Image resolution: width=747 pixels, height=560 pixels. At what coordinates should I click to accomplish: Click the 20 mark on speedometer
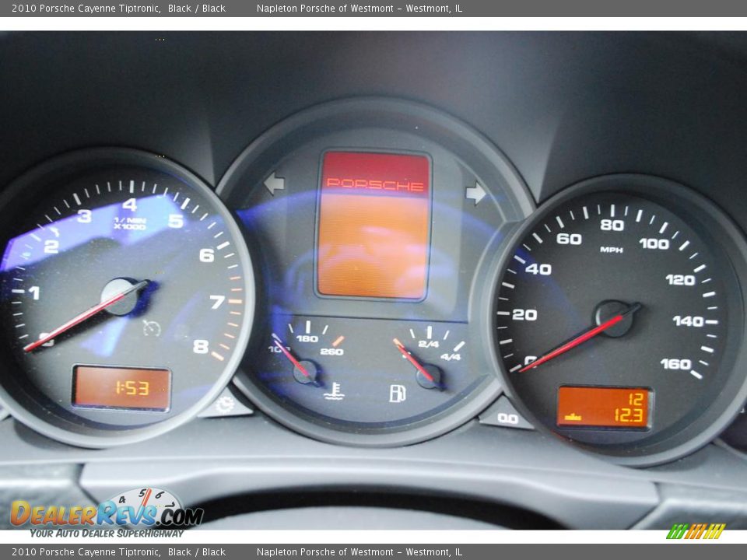(524, 315)
